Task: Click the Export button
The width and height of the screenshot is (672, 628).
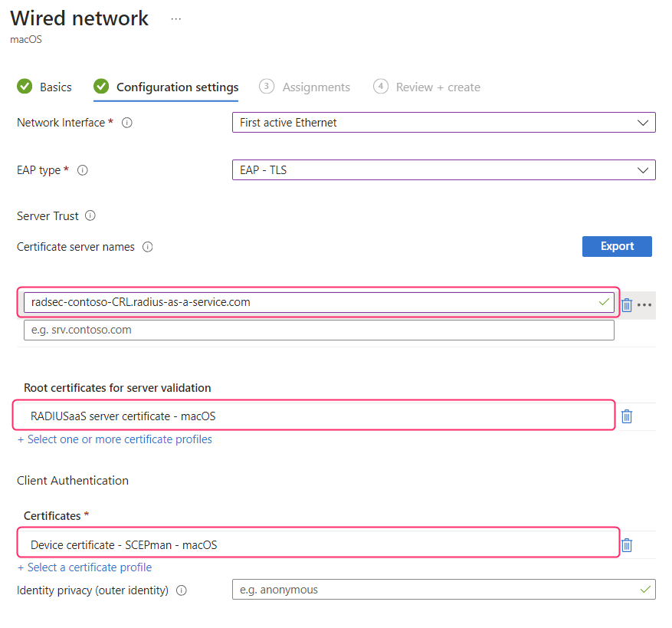Action: pyautogui.click(x=617, y=246)
